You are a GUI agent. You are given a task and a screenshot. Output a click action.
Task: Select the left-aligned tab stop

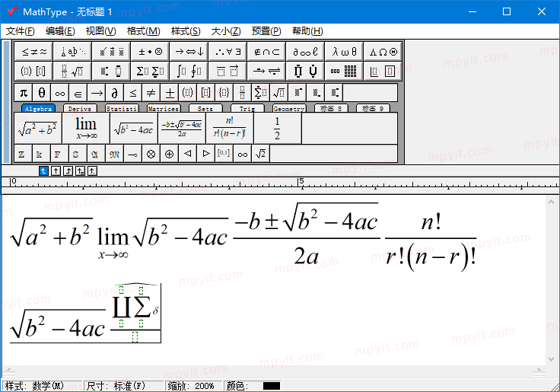(43, 171)
